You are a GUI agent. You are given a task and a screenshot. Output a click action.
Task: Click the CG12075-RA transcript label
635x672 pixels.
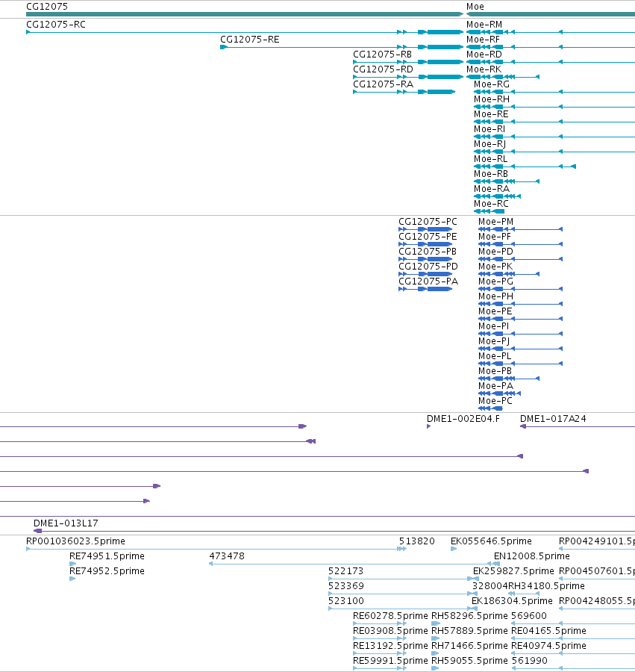pos(383,84)
